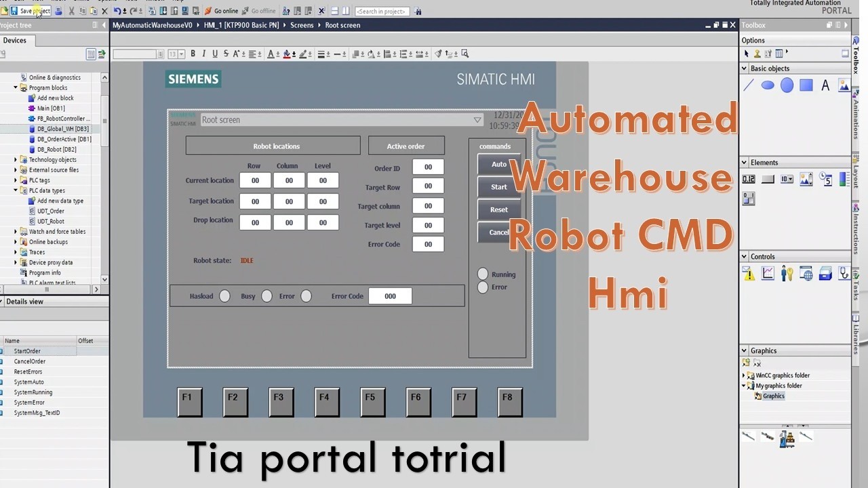Toggle Bold text formatting
The image size is (868, 488).
pos(193,54)
